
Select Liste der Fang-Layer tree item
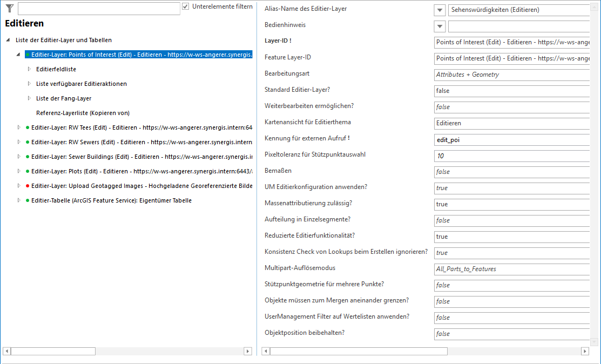point(63,98)
